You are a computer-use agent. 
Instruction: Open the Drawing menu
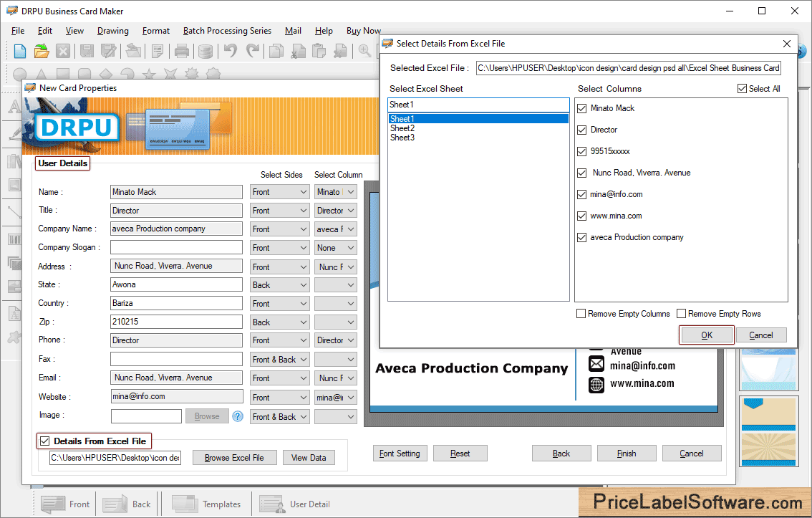click(113, 31)
